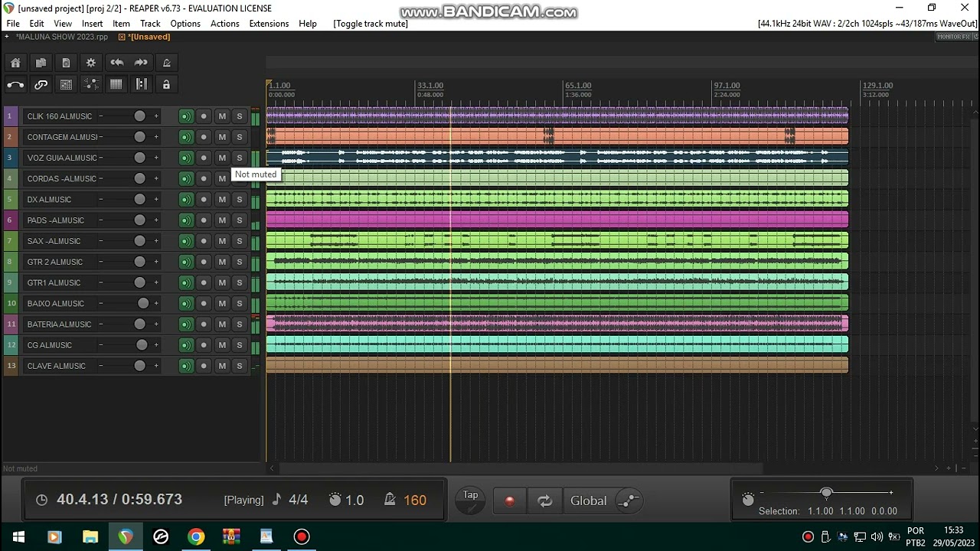Toggle record monitoring on CORDAS -ALMUSIC track
The height and width of the screenshot is (551, 980).
(x=185, y=178)
